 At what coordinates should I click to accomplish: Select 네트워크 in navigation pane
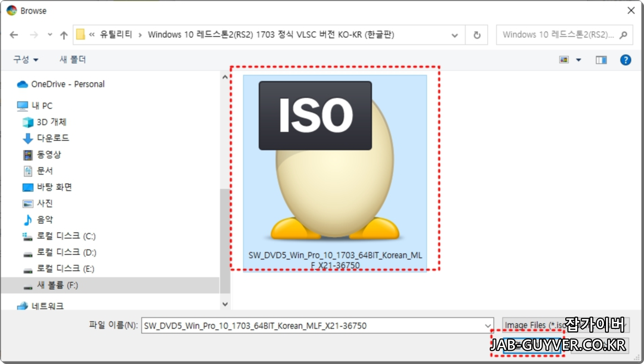click(40, 306)
